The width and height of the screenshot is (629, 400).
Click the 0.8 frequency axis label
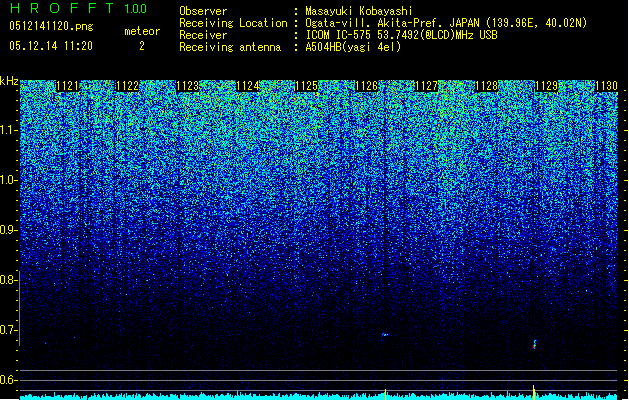click(9, 280)
